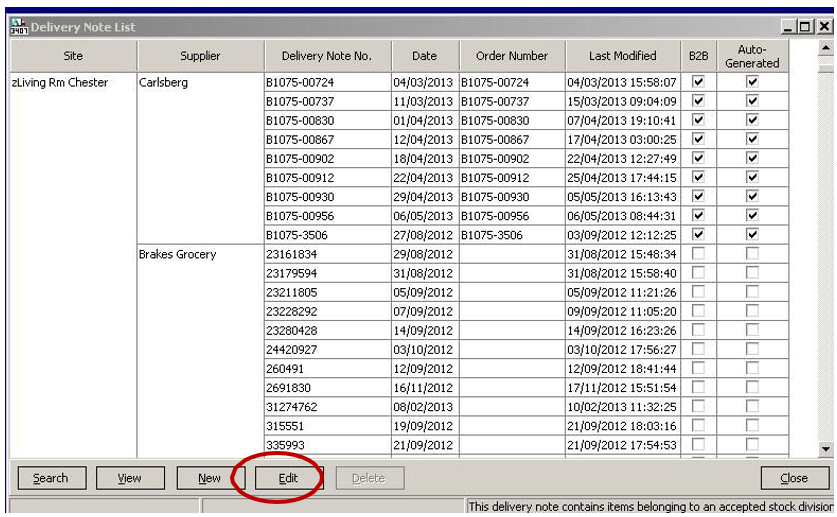Close the list using Close button

(x=793, y=478)
